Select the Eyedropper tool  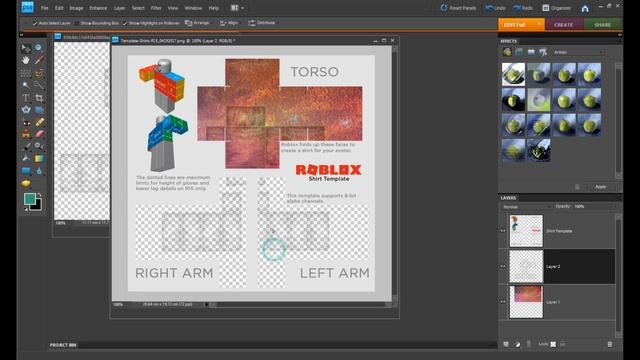(39, 60)
